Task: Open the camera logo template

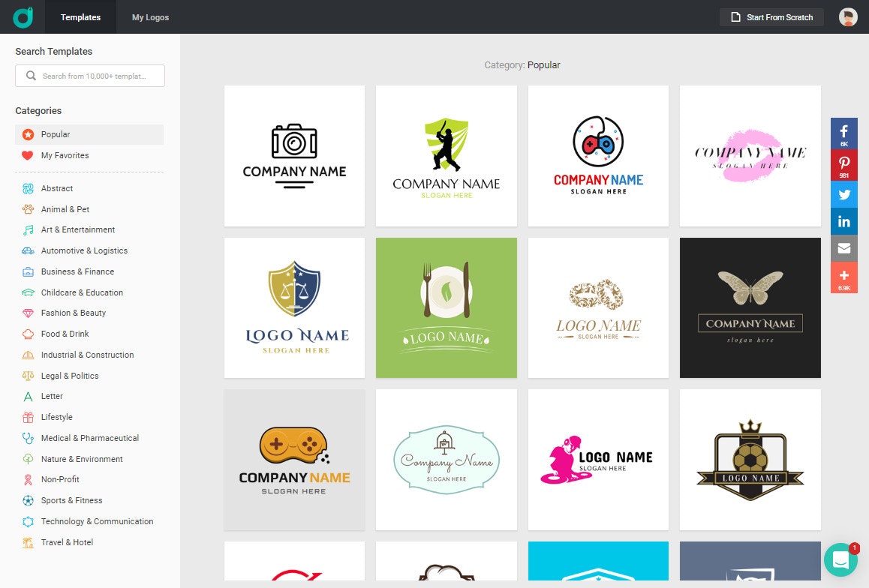Action: (294, 155)
